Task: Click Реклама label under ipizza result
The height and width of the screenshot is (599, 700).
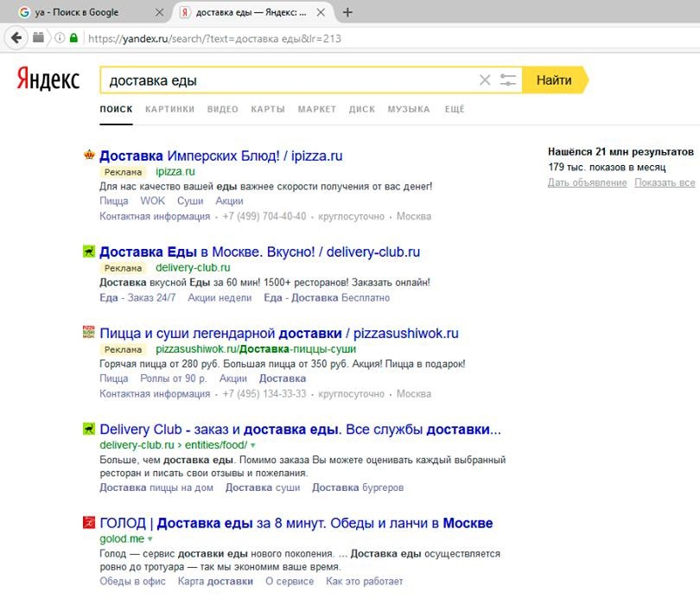Action: click(x=124, y=172)
